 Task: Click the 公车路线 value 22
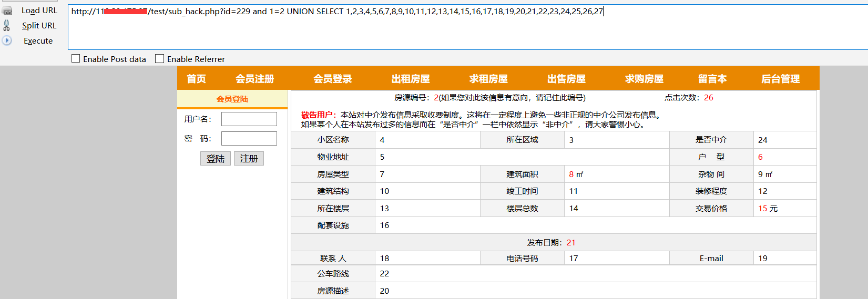[385, 274]
